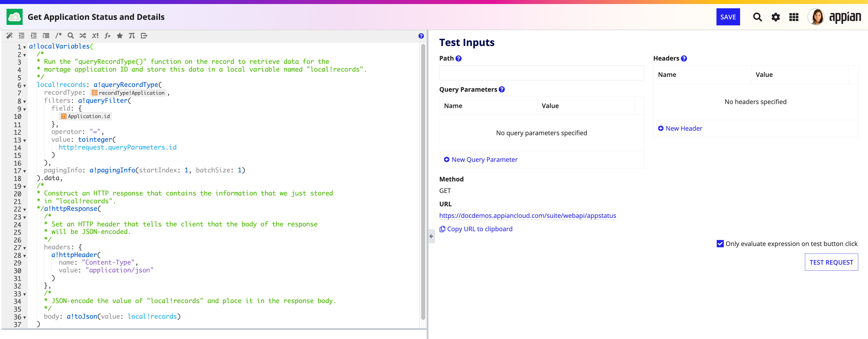The height and width of the screenshot is (339, 868).
Task: Collapse fold at line 36 body
Action: click(x=25, y=318)
